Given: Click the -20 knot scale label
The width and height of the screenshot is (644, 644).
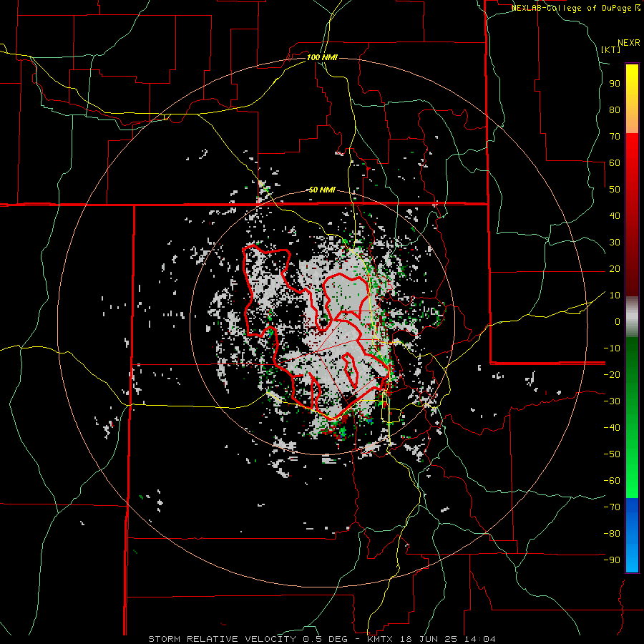Looking at the screenshot, I should [612, 374].
